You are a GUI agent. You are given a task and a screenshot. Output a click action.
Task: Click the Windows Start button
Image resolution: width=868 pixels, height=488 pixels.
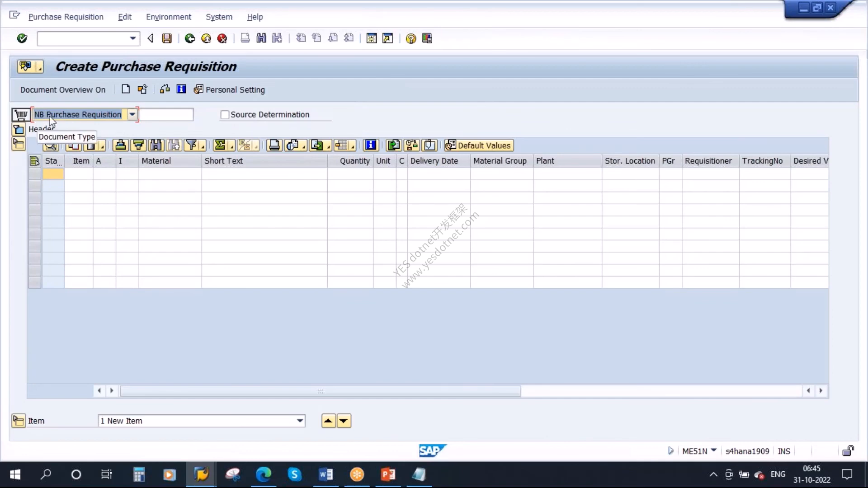[x=15, y=474]
